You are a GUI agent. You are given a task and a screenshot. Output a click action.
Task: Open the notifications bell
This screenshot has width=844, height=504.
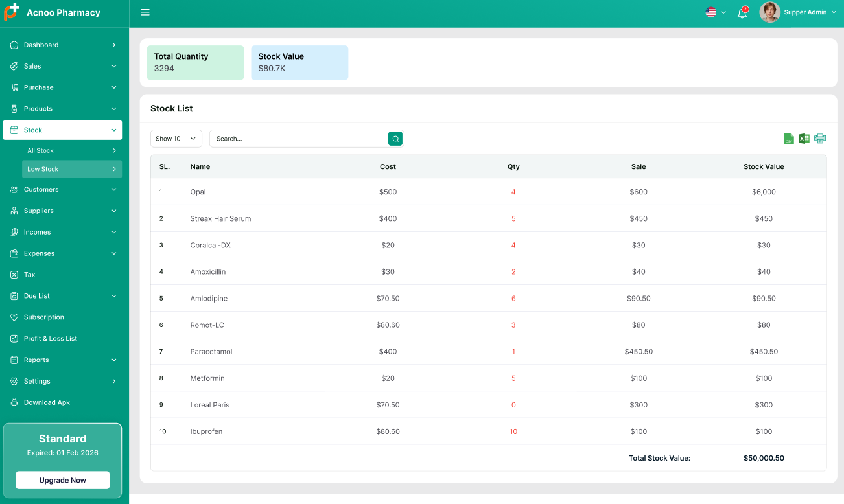(x=742, y=13)
